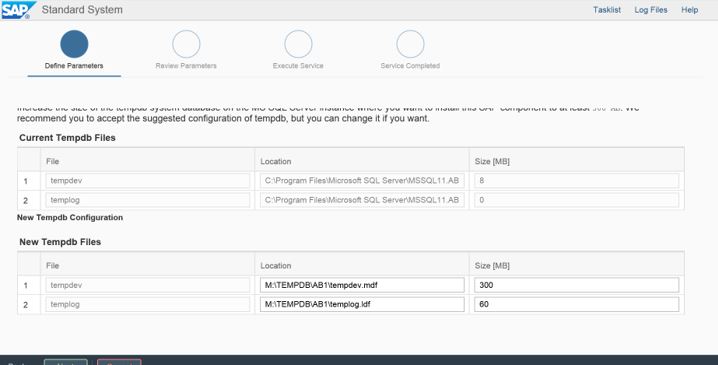Click the current size field showing 0
The image size is (718, 365).
pos(577,200)
